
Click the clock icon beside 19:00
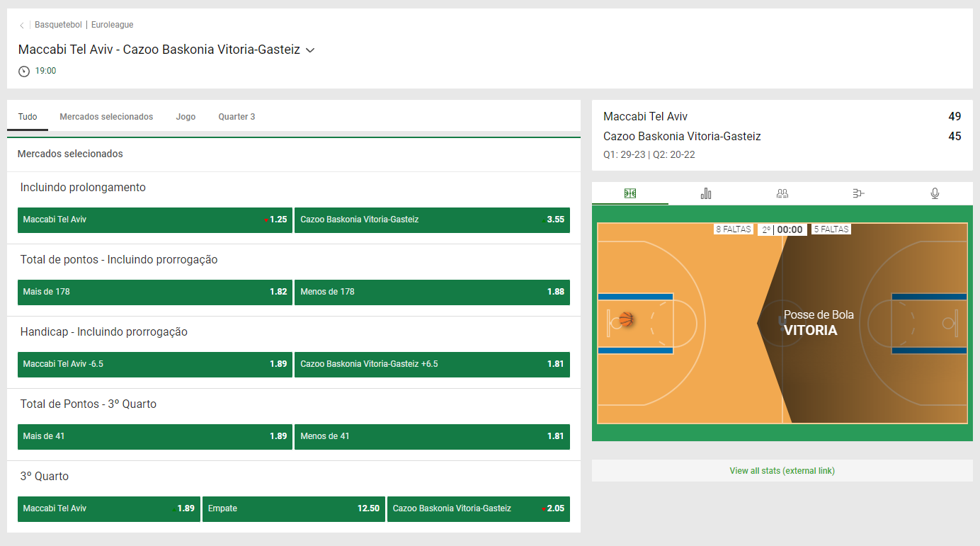tap(23, 70)
